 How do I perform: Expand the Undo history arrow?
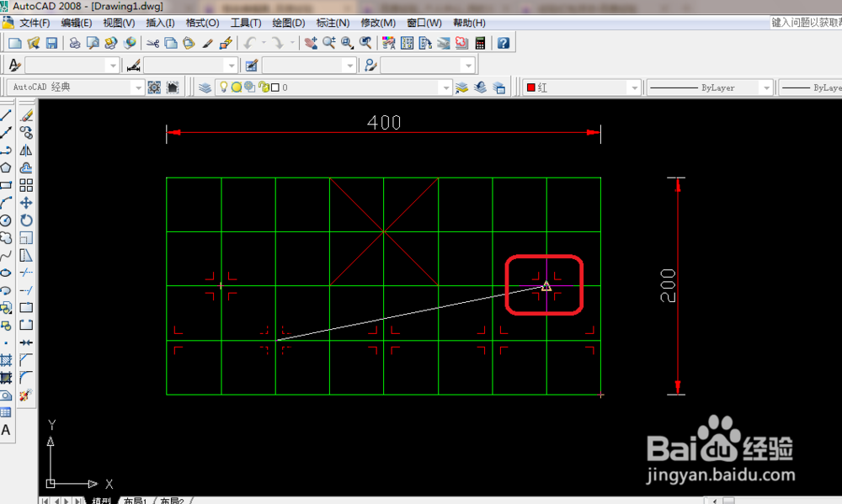pos(264,43)
